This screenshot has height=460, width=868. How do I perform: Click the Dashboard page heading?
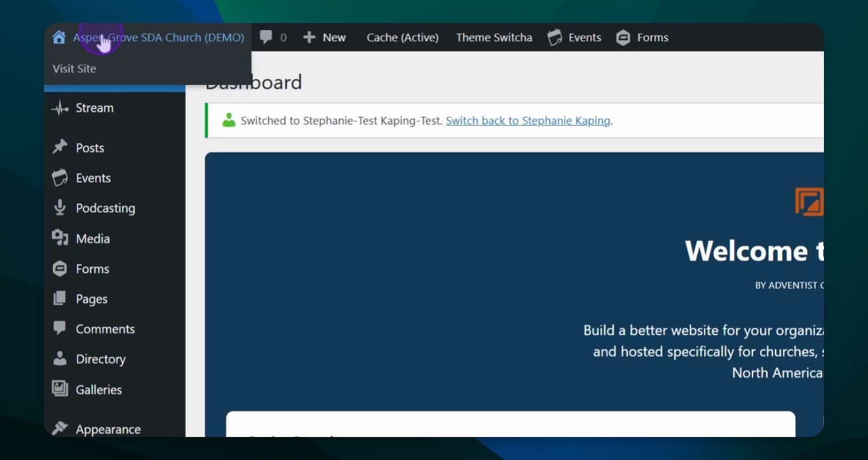[x=253, y=82]
